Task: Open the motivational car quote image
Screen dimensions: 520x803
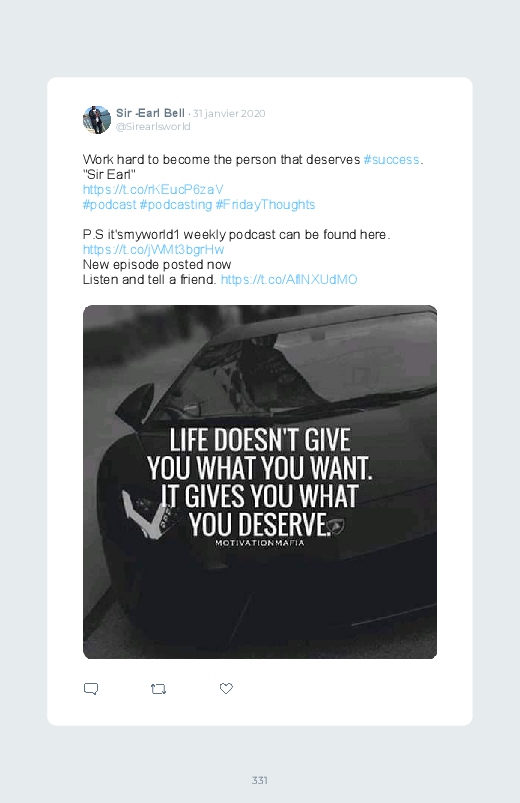Action: 260,482
